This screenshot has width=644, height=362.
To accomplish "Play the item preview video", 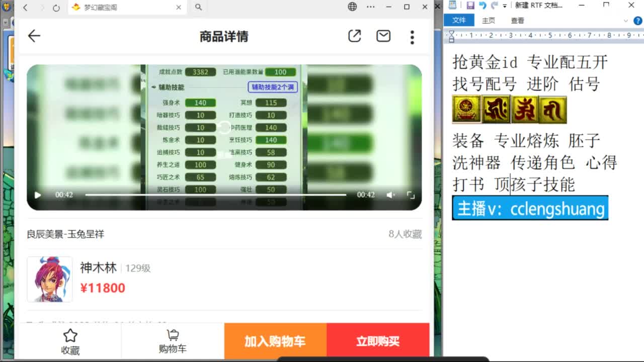I will 38,195.
